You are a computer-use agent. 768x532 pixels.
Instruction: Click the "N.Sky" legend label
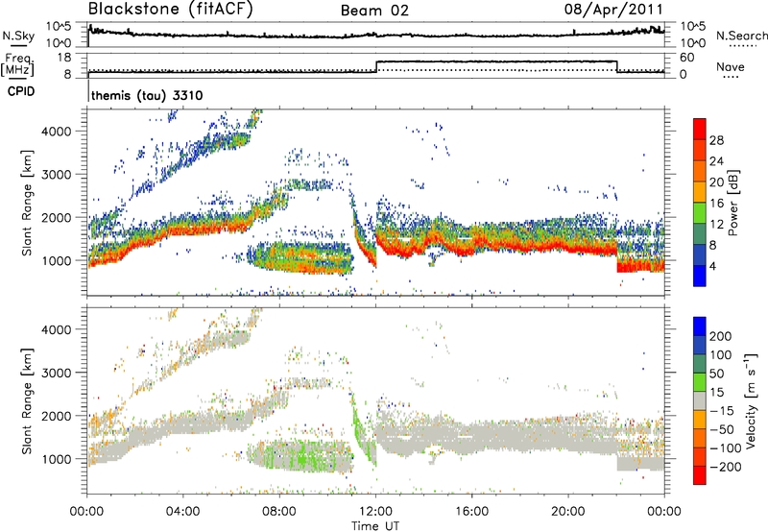(x=18, y=36)
